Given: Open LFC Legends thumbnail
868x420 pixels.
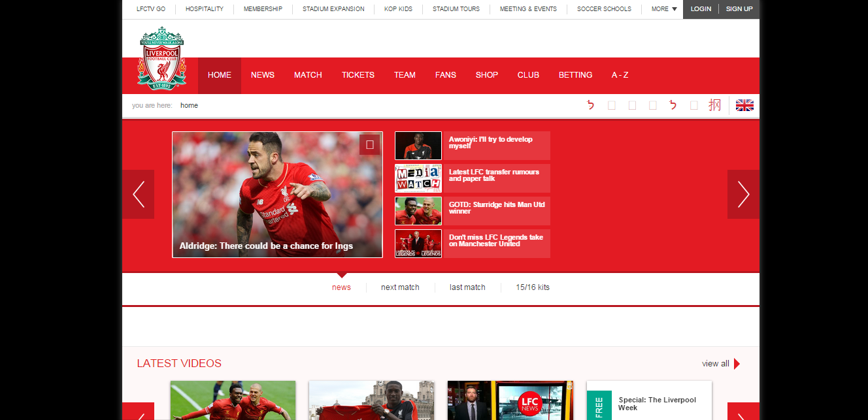Looking at the screenshot, I should pos(418,244).
